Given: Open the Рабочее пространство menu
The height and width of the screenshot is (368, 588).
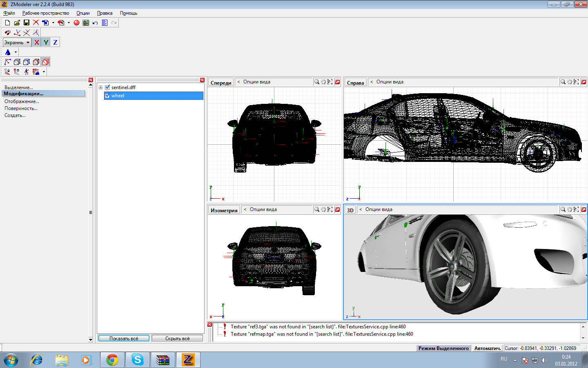Looking at the screenshot, I should pyautogui.click(x=46, y=13).
